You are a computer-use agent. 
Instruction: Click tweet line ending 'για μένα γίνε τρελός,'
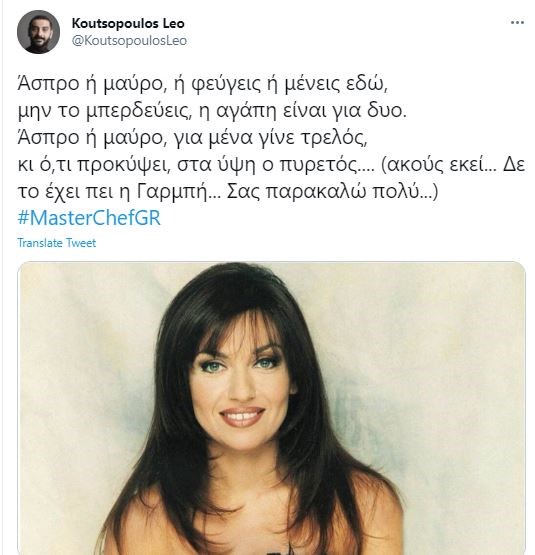tap(193, 138)
